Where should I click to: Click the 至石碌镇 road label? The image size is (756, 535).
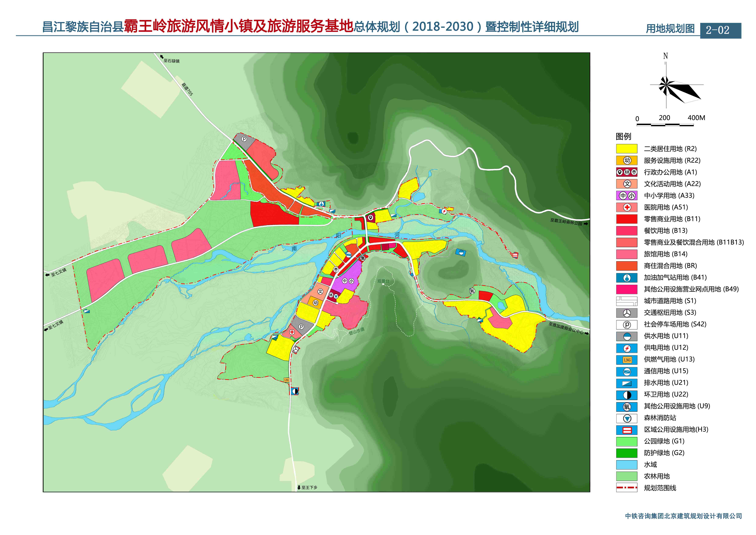[x=172, y=61]
